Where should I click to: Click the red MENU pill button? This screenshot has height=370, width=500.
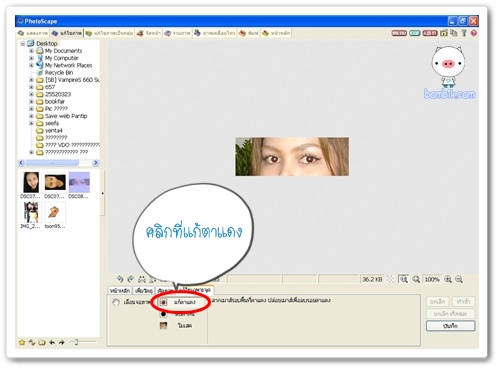pos(399,33)
